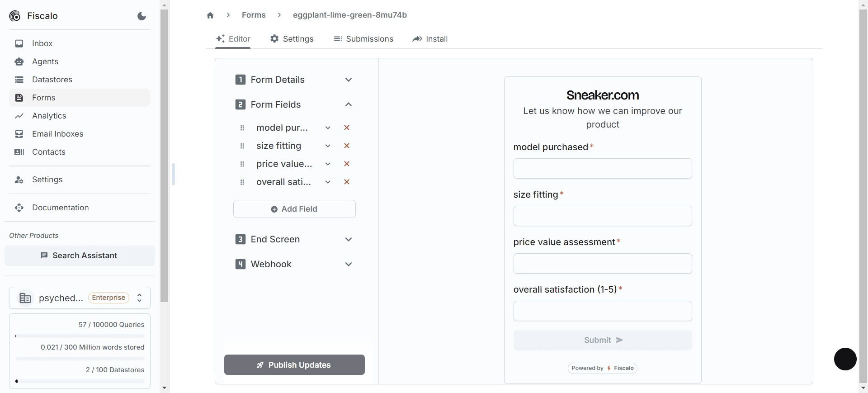Collapse the Form Fields section
The image size is (868, 393).
294,104
